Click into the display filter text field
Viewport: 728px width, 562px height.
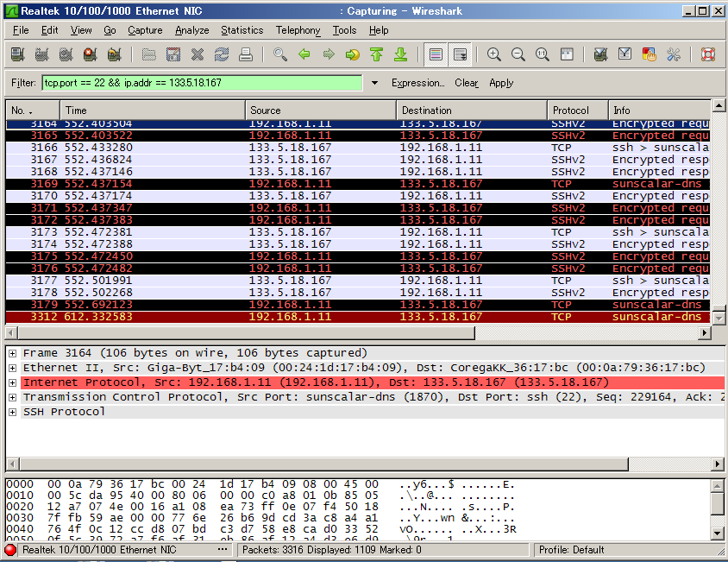(202, 83)
